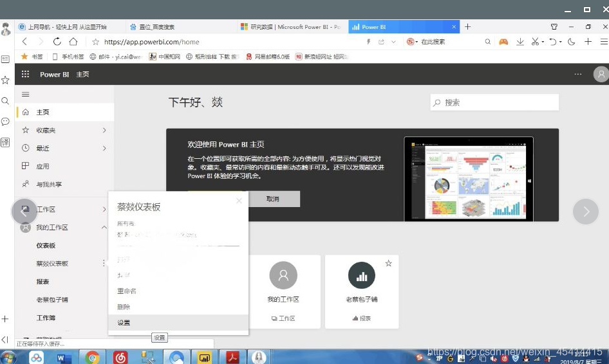609x364 pixels.
Task: Open the sidebar translate icon
Action: tap(5, 142)
